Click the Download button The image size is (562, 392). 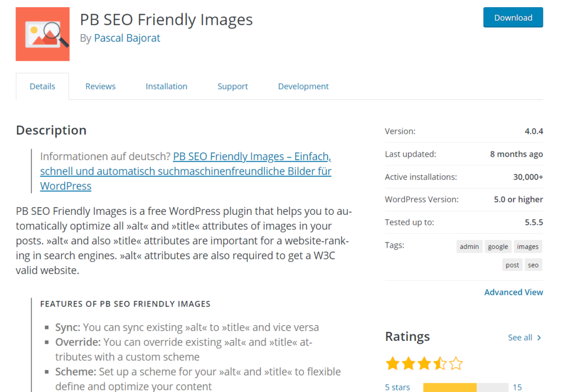[x=513, y=18]
